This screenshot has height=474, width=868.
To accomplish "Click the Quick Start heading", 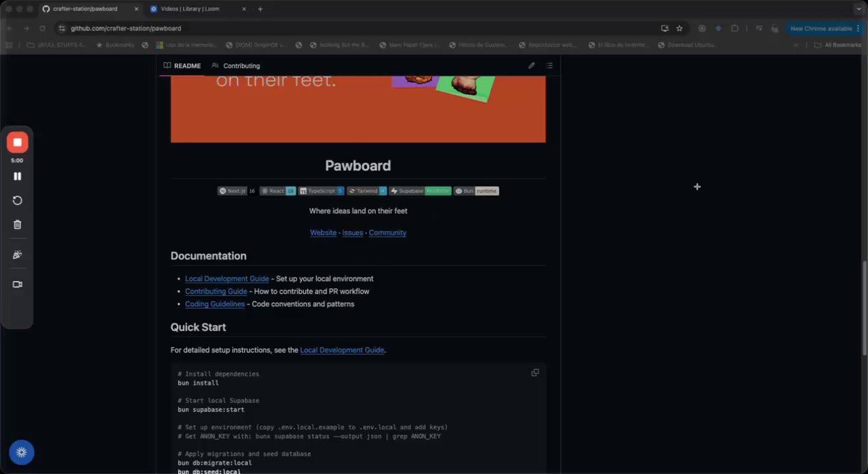I will pos(198,327).
